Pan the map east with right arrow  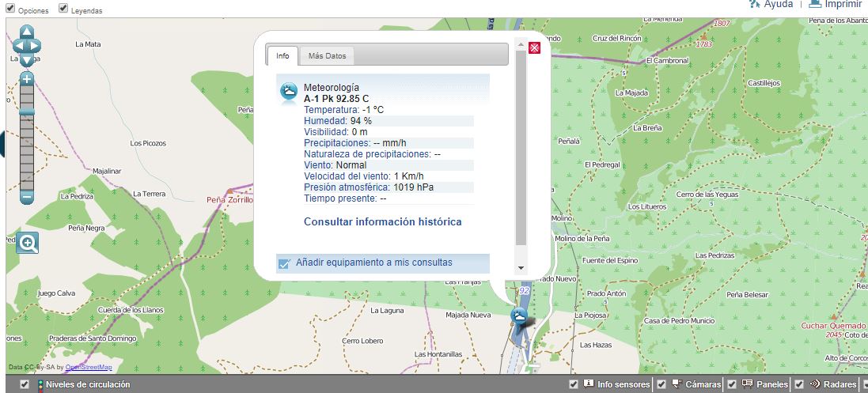(x=36, y=46)
